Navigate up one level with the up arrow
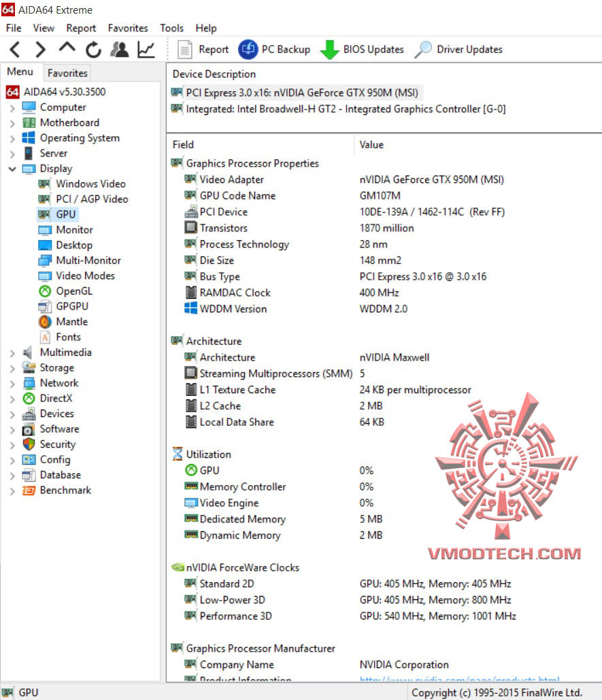This screenshot has height=700, width=602. (67, 48)
